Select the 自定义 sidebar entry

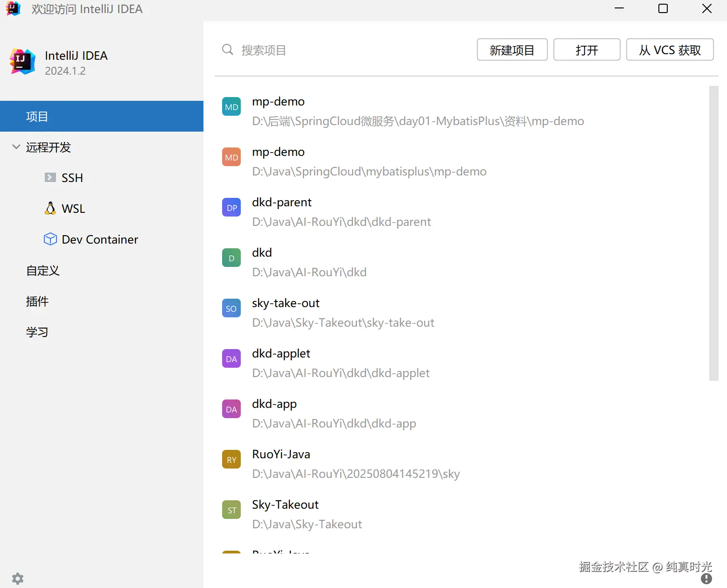(x=42, y=270)
